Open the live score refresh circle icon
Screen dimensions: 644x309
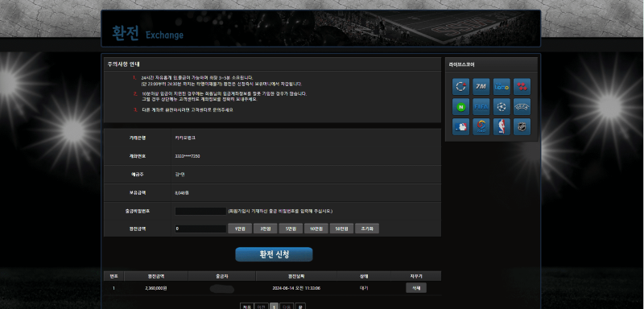(460, 87)
